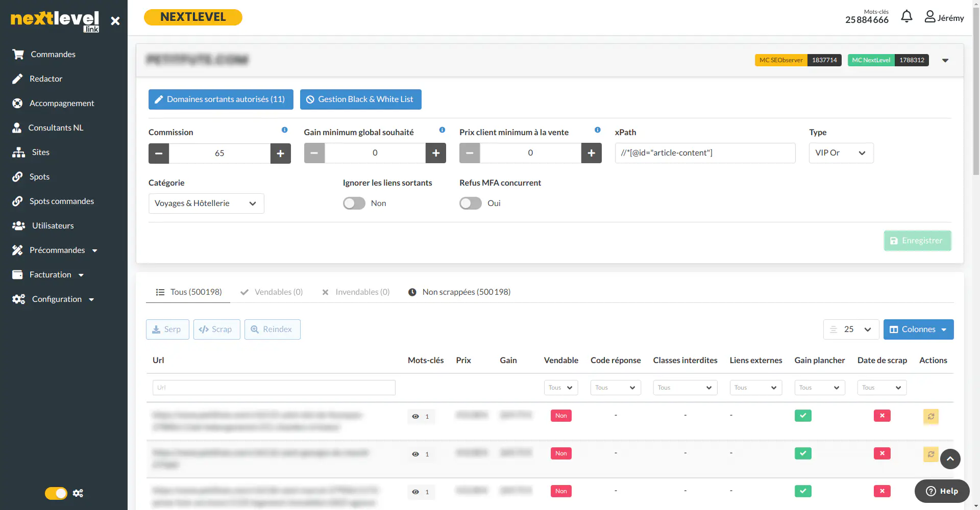The width and height of the screenshot is (980, 510).
Task: Click the green check Gain plancher in first row
Action: pos(803,416)
